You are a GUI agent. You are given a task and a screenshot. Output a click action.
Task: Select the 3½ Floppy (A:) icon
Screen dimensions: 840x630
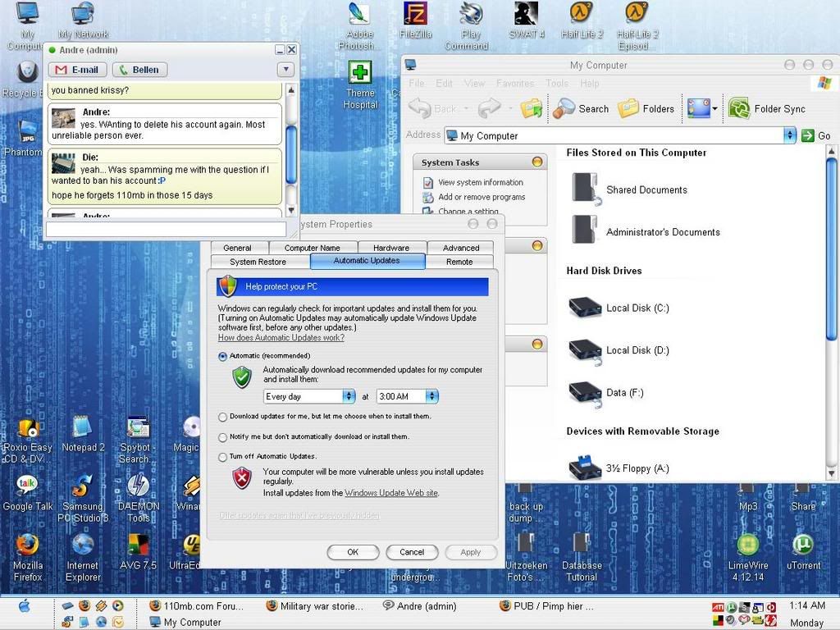[x=585, y=468]
